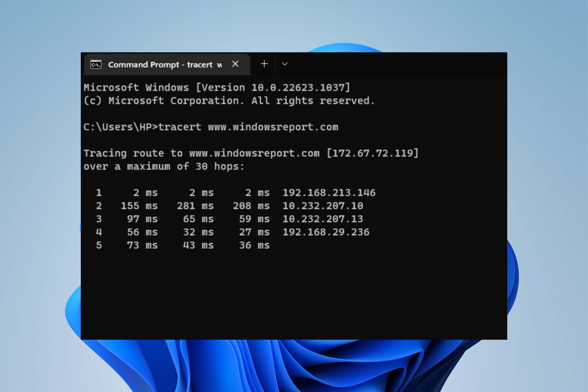This screenshot has width=588, height=392.
Task: Select the Command Prompt - tracert tab
Action: click(167, 64)
